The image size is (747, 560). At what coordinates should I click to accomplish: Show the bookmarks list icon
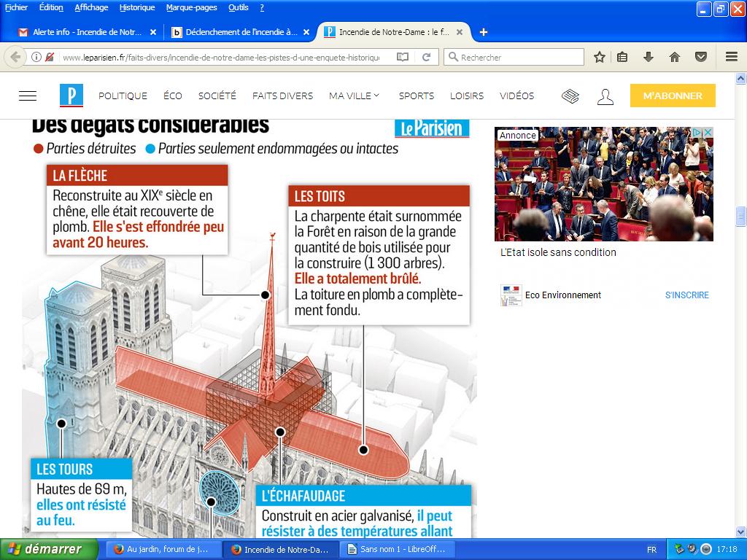click(622, 57)
